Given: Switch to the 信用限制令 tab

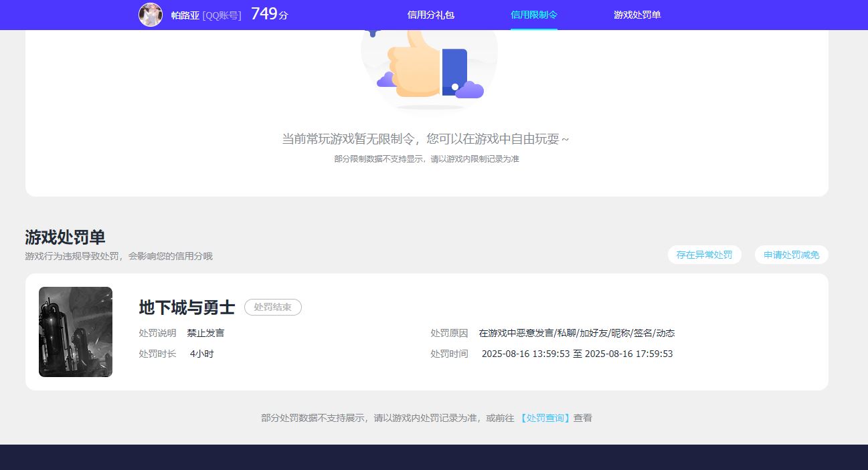Looking at the screenshot, I should 533,15.
